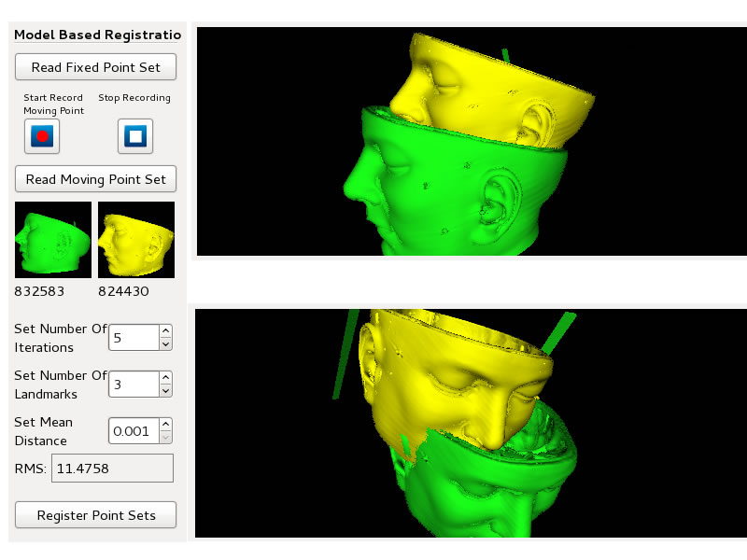
Task: Focus the Mean Distance field showing 0.001
Action: [134, 431]
